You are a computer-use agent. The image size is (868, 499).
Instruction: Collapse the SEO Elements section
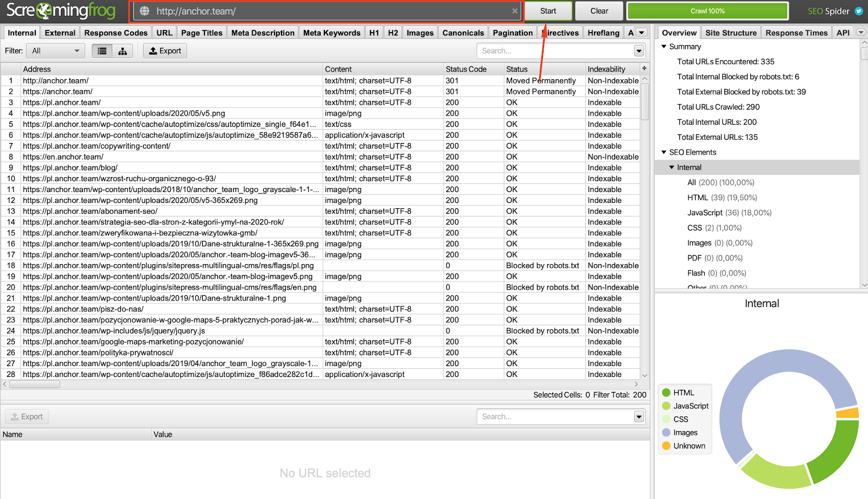coord(664,152)
